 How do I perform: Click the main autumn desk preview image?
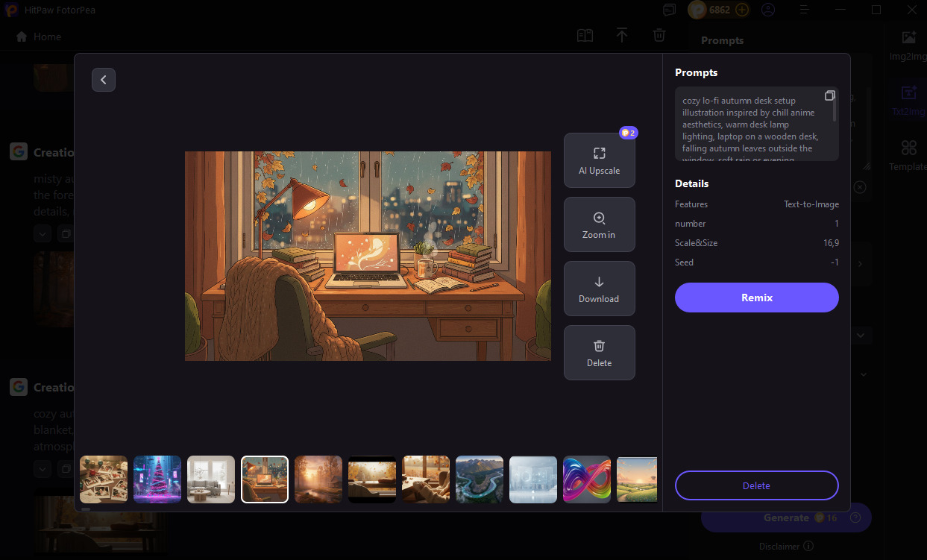pyautogui.click(x=368, y=256)
